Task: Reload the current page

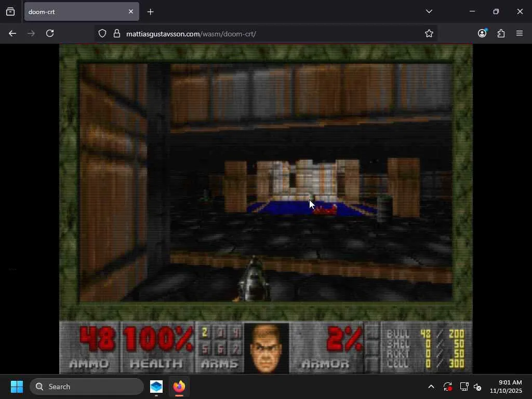Action: coord(50,34)
